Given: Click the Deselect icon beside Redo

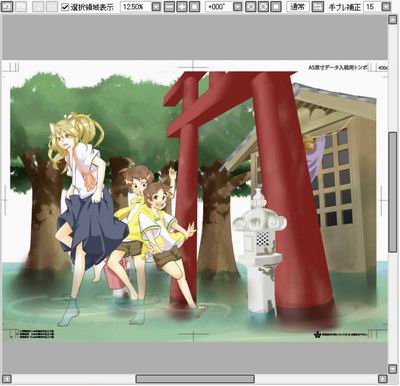Looking at the screenshot, I should (38, 6).
